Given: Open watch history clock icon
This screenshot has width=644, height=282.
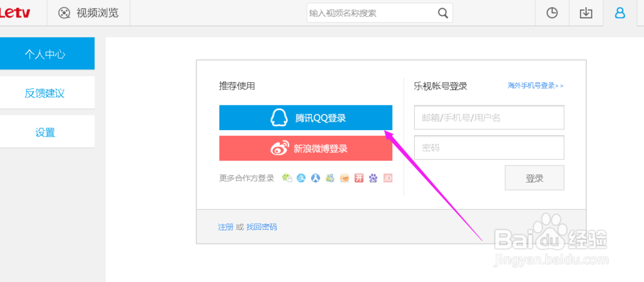Looking at the screenshot, I should (x=552, y=13).
